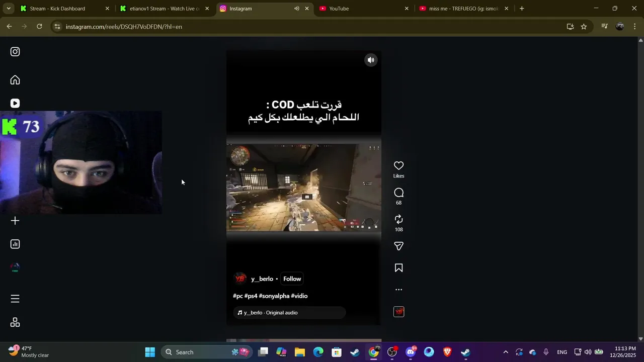Open the profile avatar in the left sidebar
The width and height of the screenshot is (644, 362).
click(x=15, y=267)
